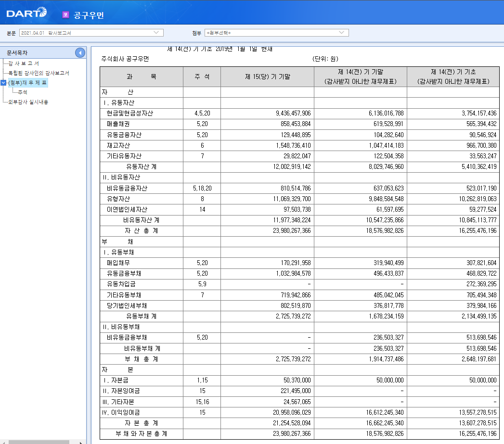Click 현금및현금성자산 row label
Image resolution: width=504 pixels, height=444 pixels.
pos(130,114)
